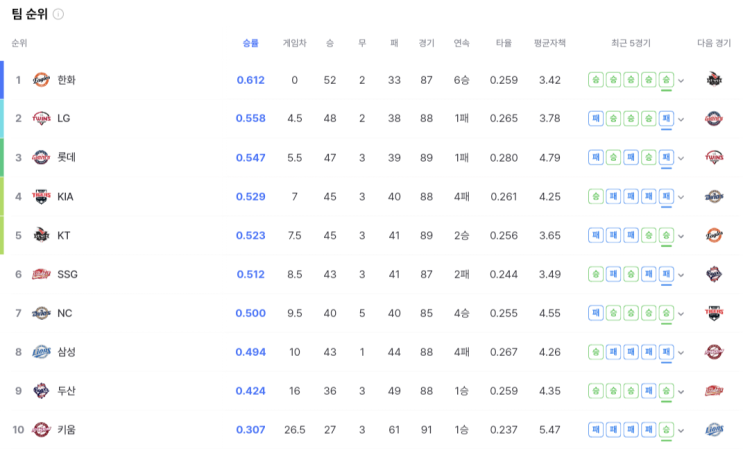Expand recent 5 games for NC

tap(681, 314)
